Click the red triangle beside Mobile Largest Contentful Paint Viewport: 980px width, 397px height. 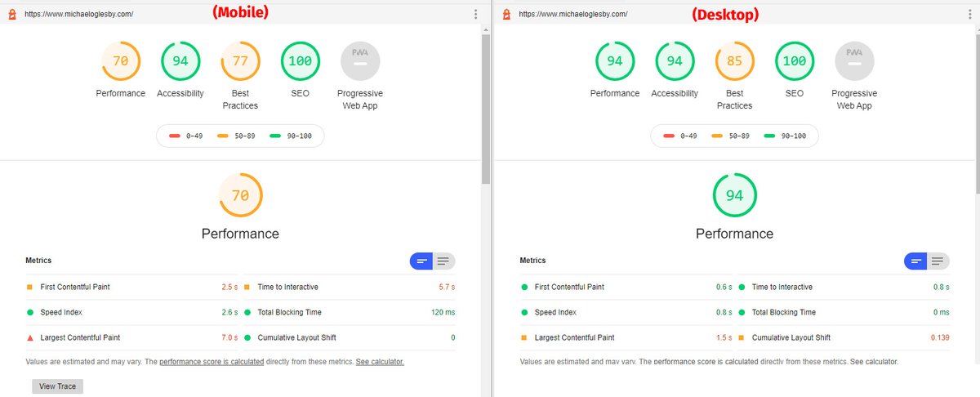point(29,337)
